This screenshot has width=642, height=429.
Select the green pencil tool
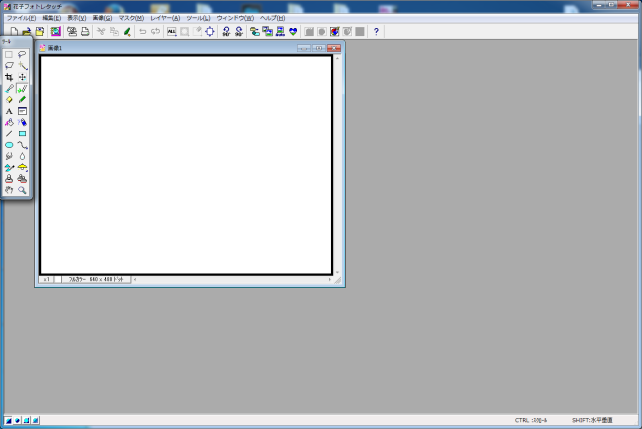[22, 99]
